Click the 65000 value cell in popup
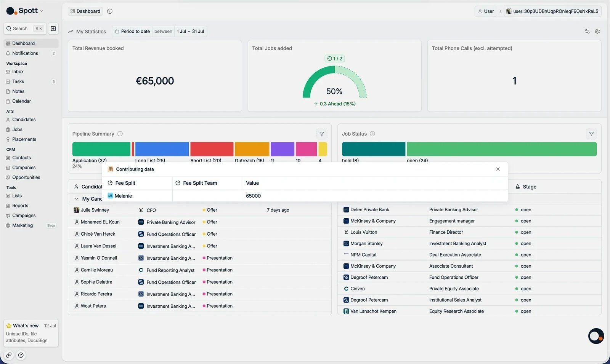This screenshot has height=364, width=610. [x=375, y=196]
